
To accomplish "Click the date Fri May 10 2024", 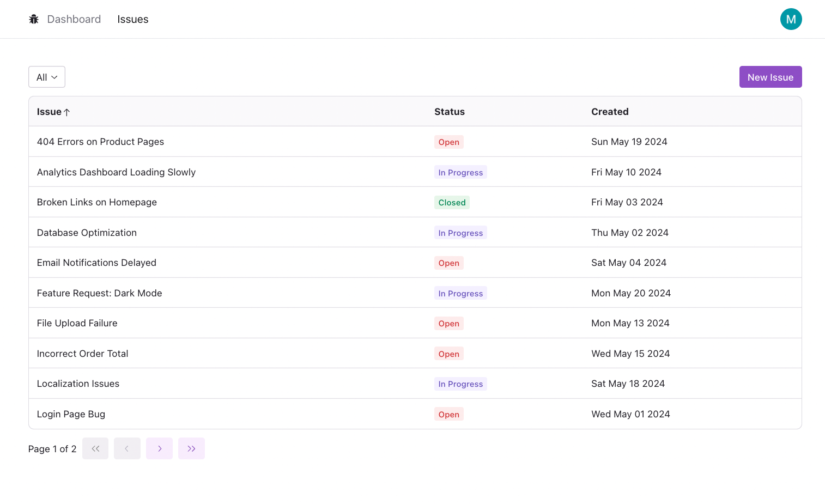I will click(x=626, y=172).
